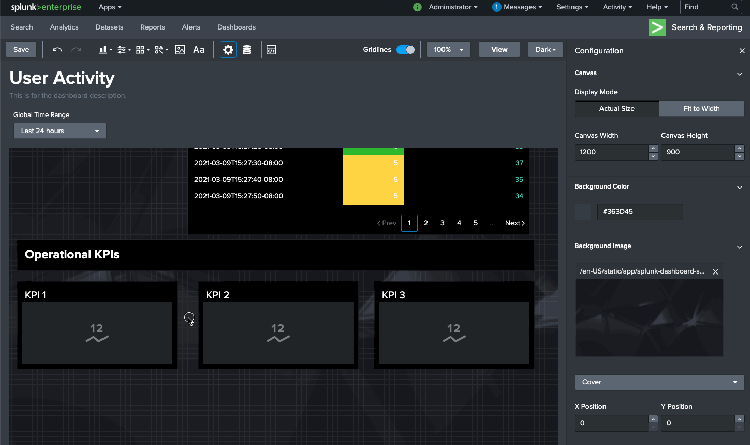Click the Background Color swatch
Screen dimensions: 750x445
pyautogui.click(x=583, y=212)
